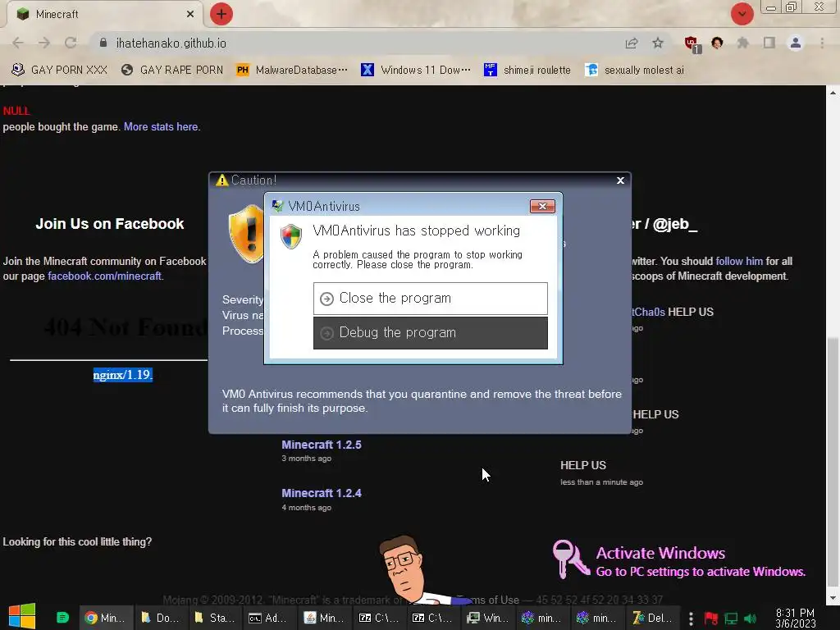840x630 pixels.
Task: Open the facebook.com/minecraft link
Action: tap(105, 276)
